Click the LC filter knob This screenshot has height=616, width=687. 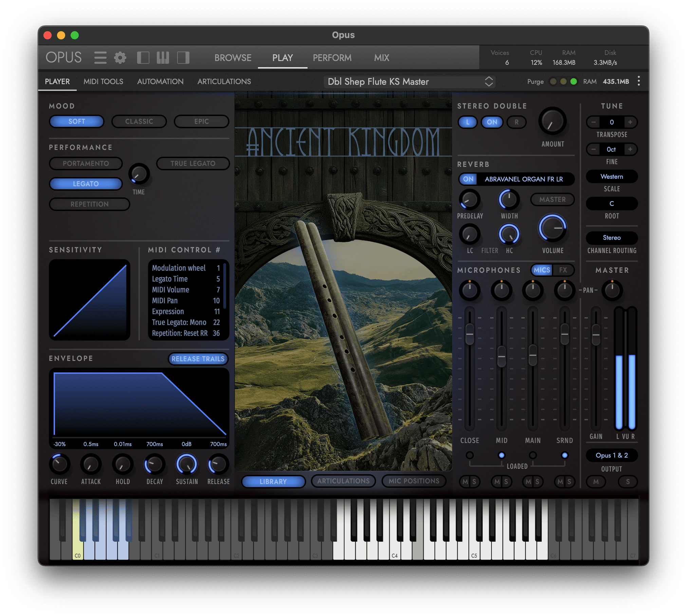pos(470,234)
